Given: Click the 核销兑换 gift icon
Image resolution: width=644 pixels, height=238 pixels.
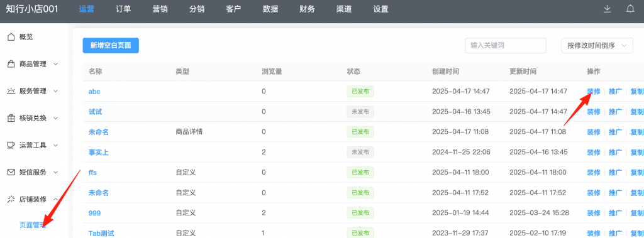Looking at the screenshot, I should tap(11, 118).
